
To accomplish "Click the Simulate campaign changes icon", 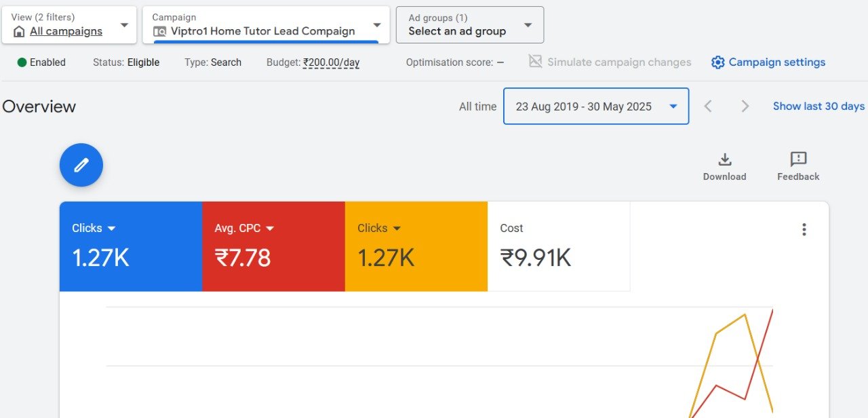I will (x=535, y=62).
